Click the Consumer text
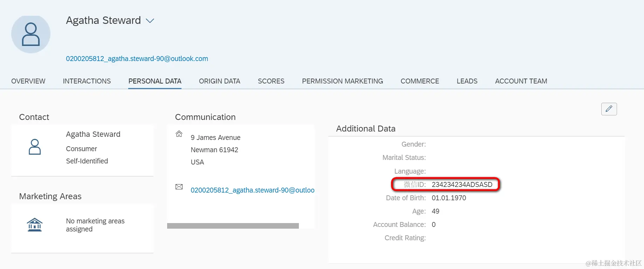The width and height of the screenshot is (644, 269). click(x=81, y=149)
